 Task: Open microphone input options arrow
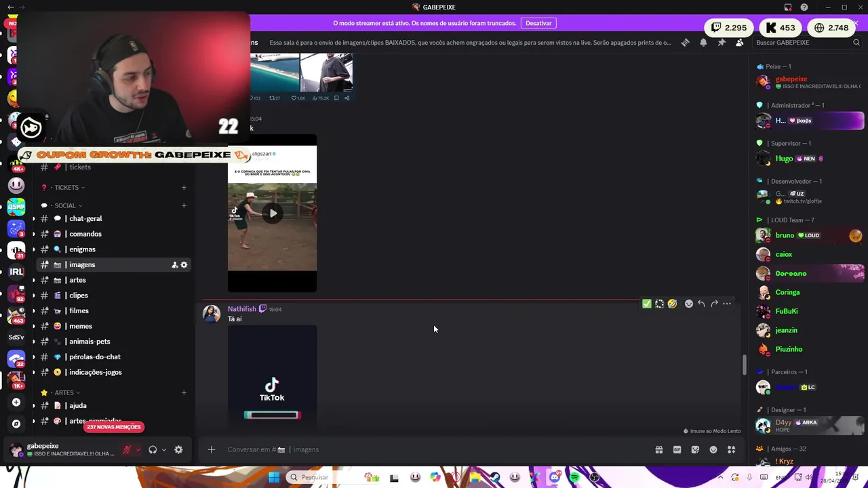point(138,449)
